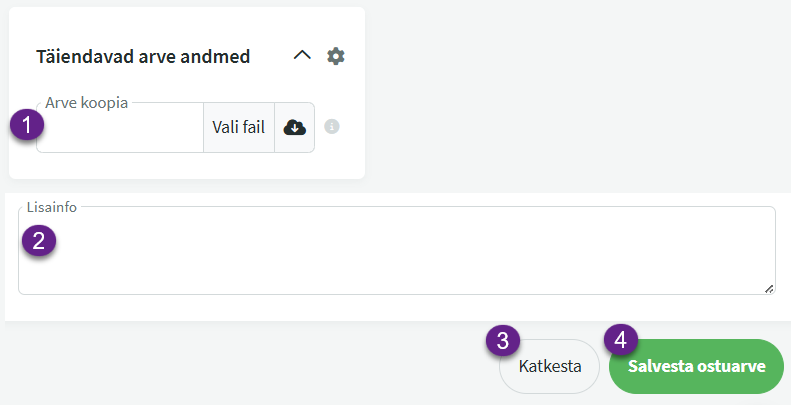Click the Arve koopia field label
Screen dimensions: 791x405
87,102
